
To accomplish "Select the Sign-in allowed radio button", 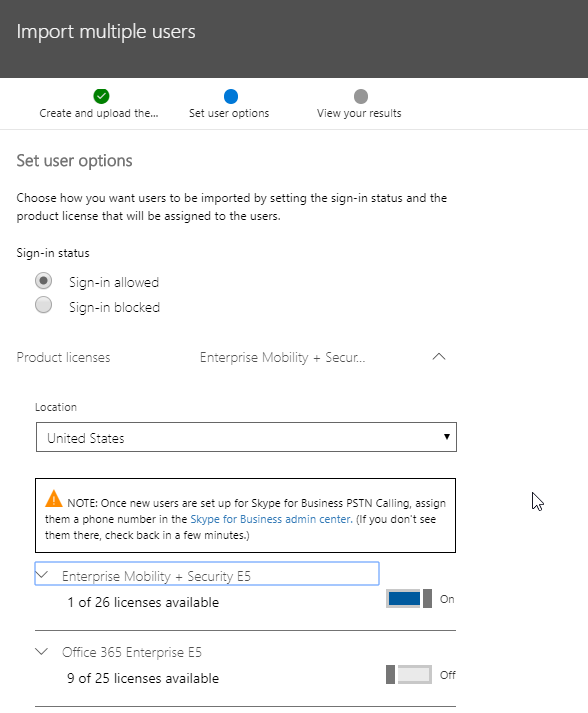I will (x=44, y=281).
